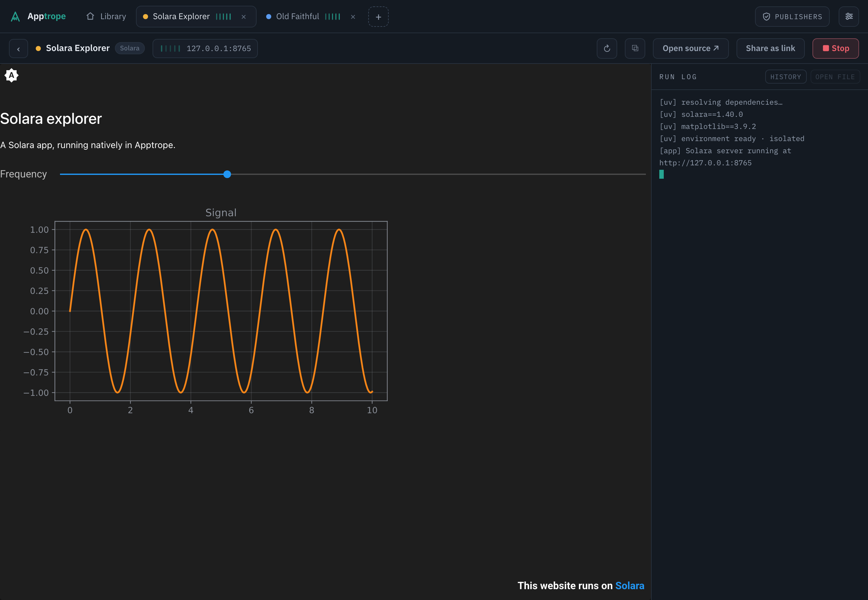Click the 'http://127.0.0.1:8765' log text

[x=705, y=163]
